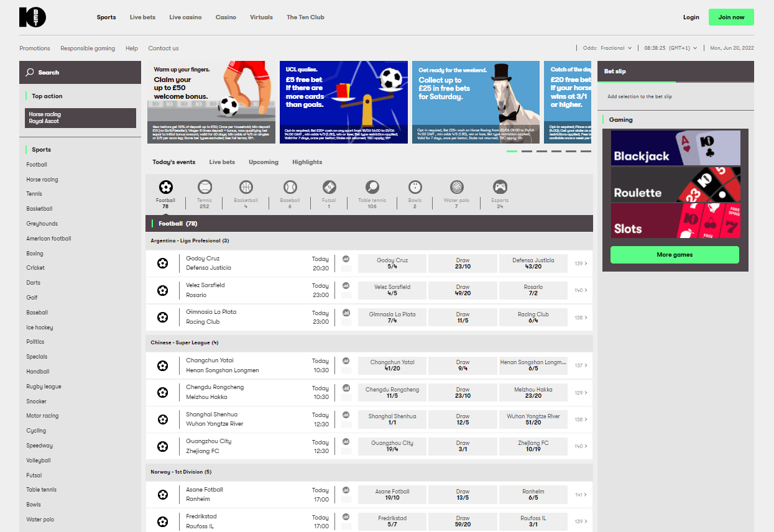
Task: Open the Slots game thumbnail
Action: [675, 221]
